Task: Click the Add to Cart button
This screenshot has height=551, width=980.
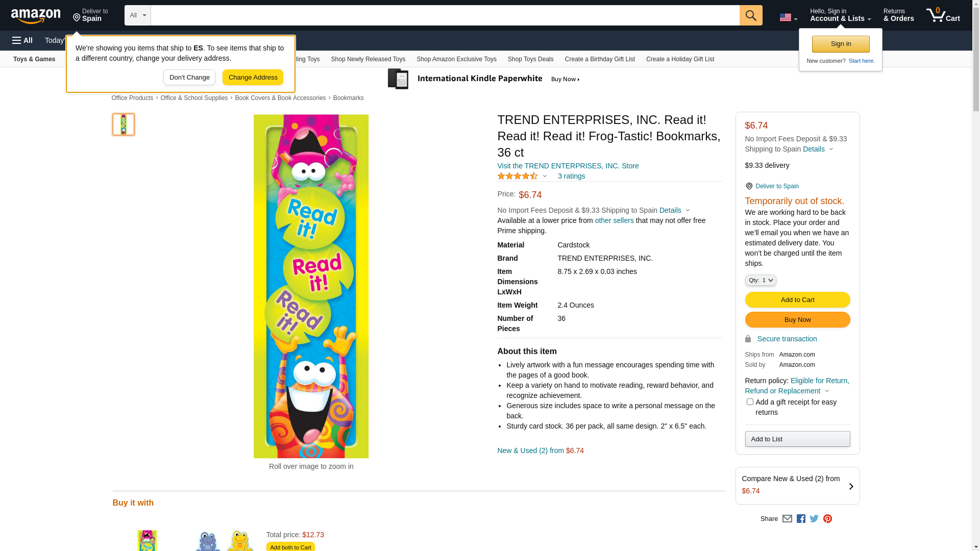Action: pyautogui.click(x=797, y=300)
